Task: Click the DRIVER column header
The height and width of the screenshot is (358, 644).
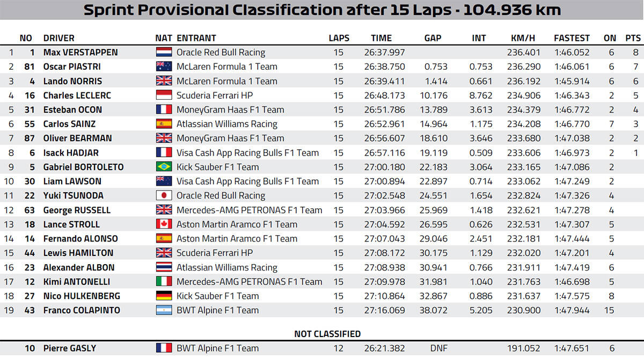Action: pos(59,38)
